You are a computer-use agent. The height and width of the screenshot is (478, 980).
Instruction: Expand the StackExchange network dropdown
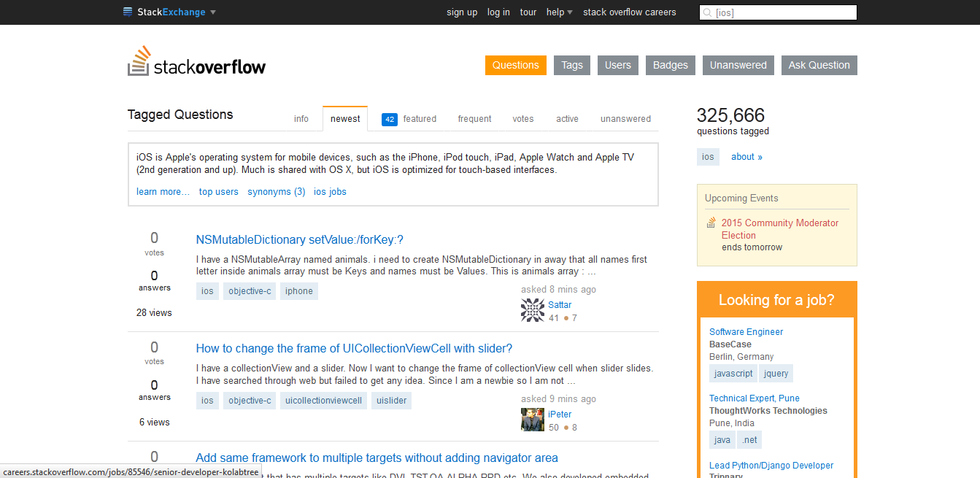pyautogui.click(x=213, y=12)
